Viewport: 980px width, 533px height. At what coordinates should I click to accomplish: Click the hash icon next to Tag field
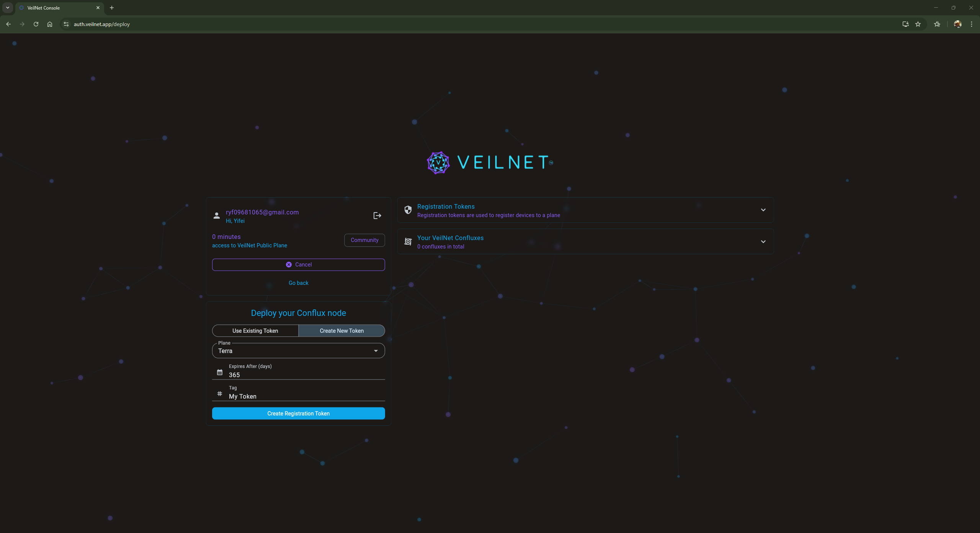point(219,394)
